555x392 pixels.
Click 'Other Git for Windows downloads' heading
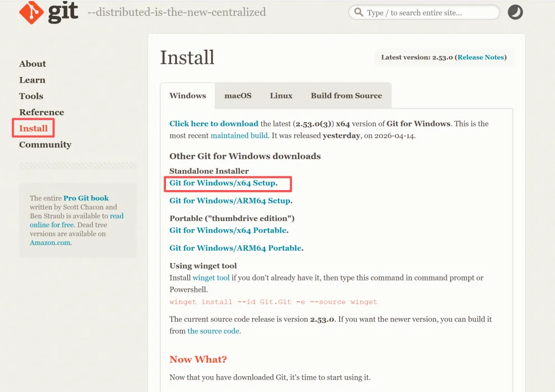pyautogui.click(x=245, y=156)
